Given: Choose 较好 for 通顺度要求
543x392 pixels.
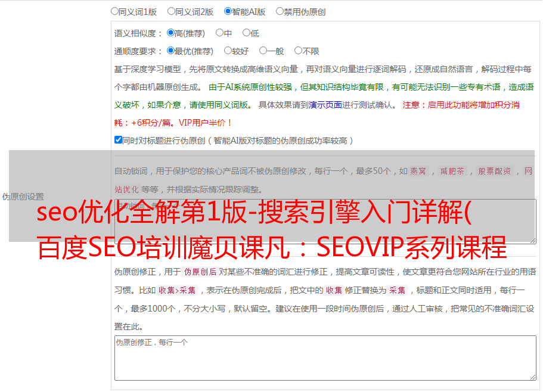Looking at the screenshot, I should 228,51.
